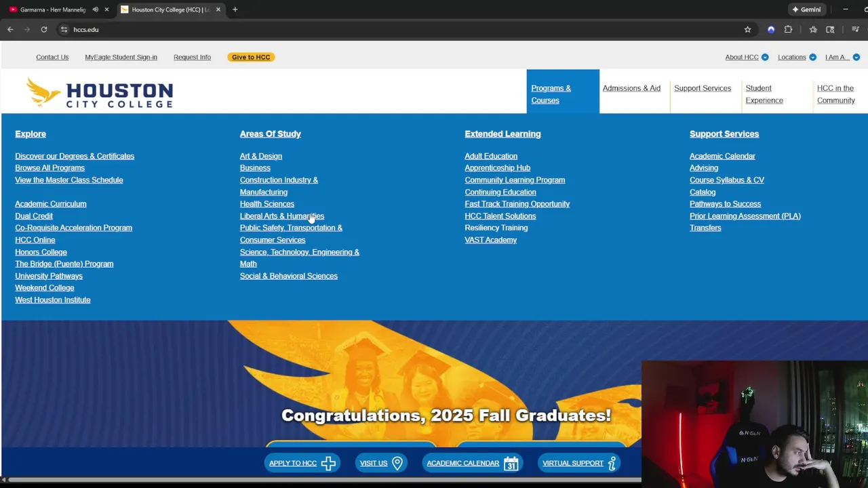The width and height of the screenshot is (868, 488).
Task: Click the Advising link
Action: click(704, 168)
